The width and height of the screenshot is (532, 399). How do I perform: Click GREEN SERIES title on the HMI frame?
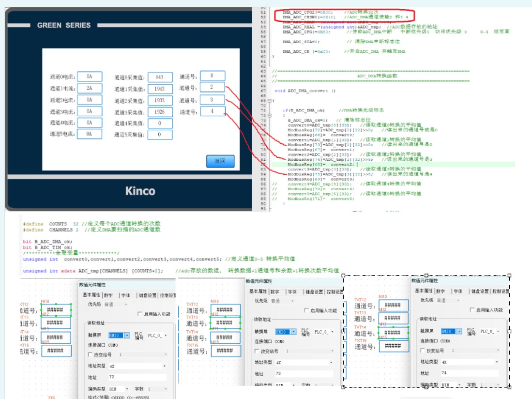coord(64,26)
